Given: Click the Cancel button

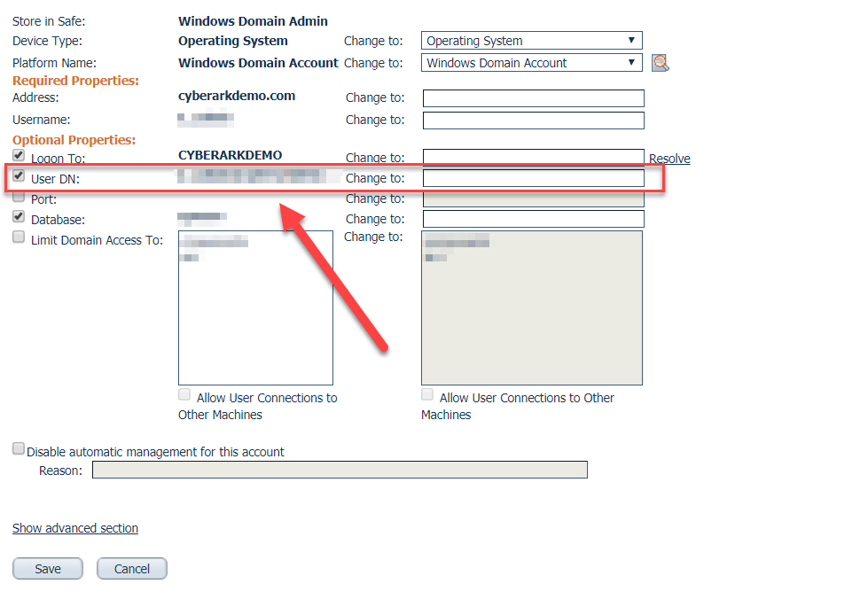Looking at the screenshot, I should pyautogui.click(x=132, y=568).
